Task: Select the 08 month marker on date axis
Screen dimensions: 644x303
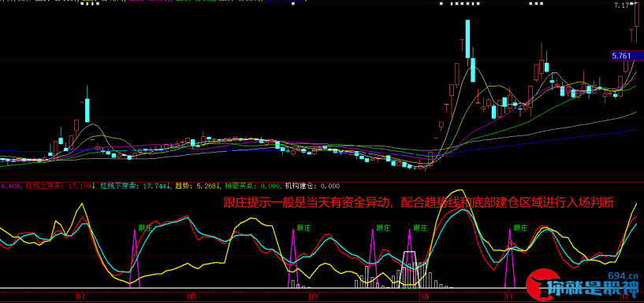Action: (191, 296)
